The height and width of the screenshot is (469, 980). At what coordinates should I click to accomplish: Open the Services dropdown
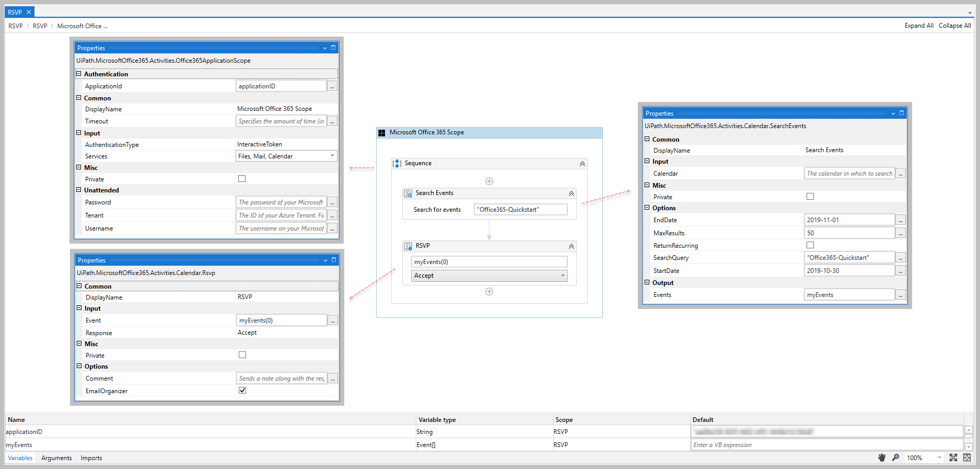tap(286, 156)
